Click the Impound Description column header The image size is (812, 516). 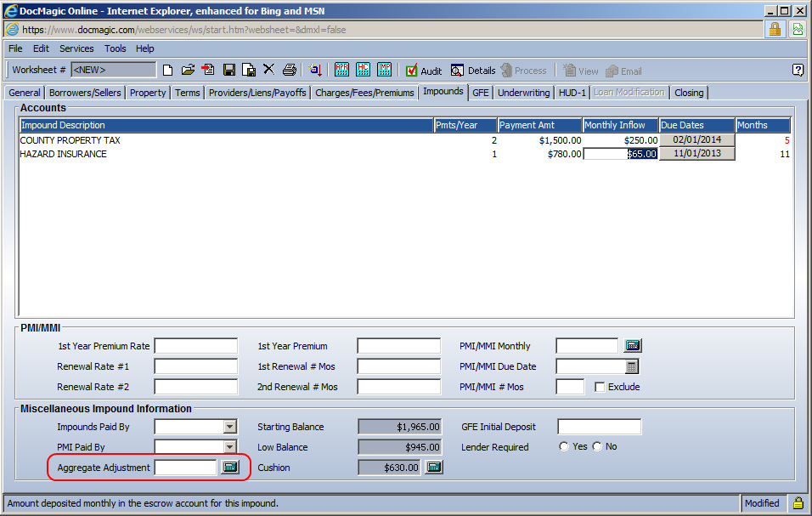pyautogui.click(x=226, y=125)
